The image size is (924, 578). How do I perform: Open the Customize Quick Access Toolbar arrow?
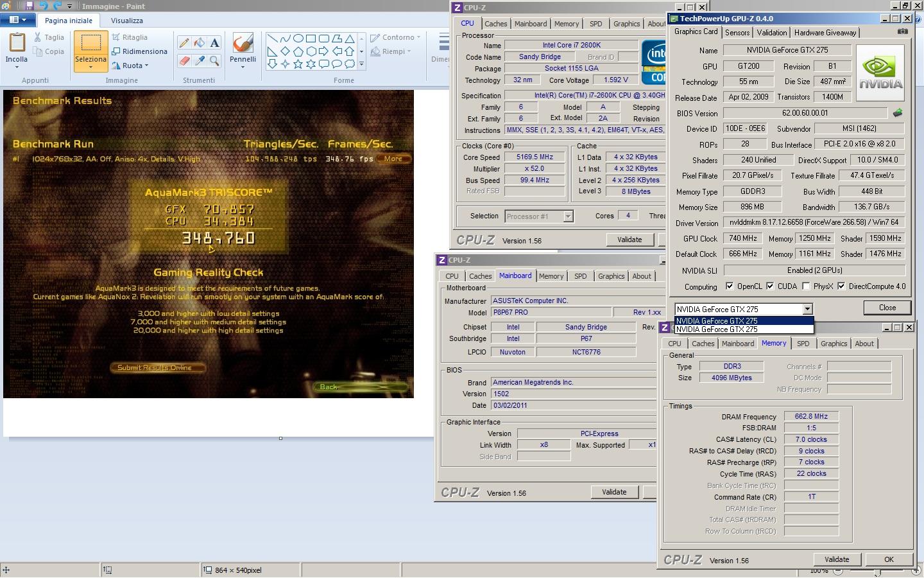tap(70, 6)
